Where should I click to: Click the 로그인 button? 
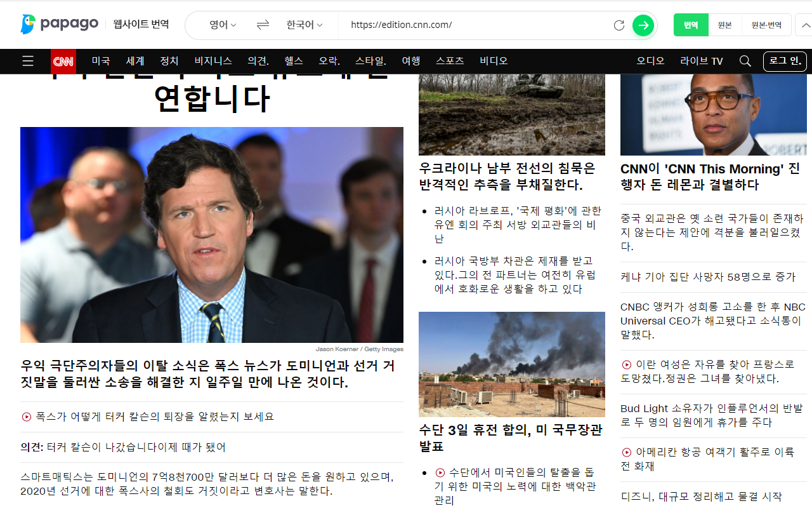pyautogui.click(x=785, y=62)
